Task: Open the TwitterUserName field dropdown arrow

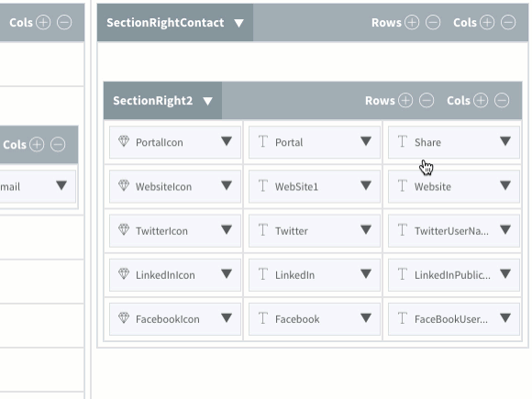Action: (505, 229)
